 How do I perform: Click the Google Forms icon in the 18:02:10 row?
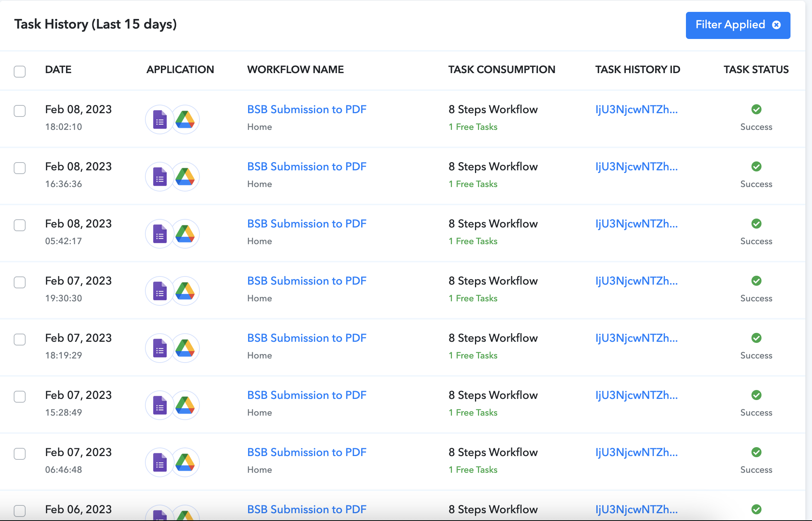tap(160, 119)
